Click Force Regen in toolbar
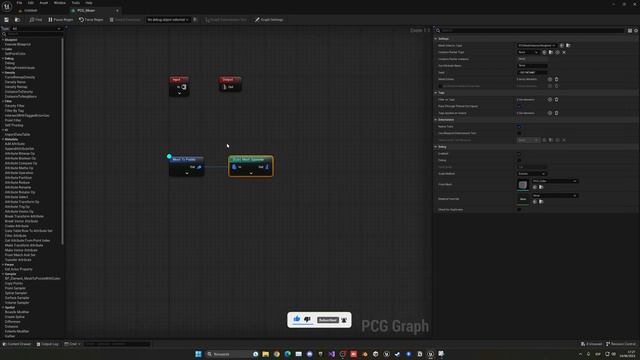640x360 pixels. (91, 20)
